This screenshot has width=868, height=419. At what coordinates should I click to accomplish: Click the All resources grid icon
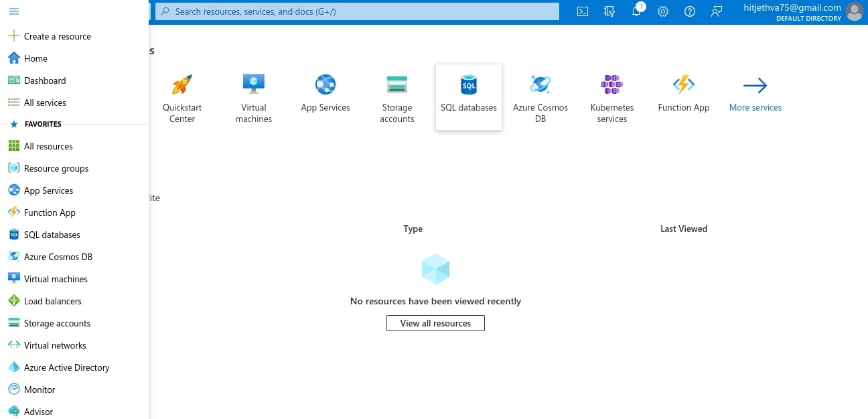[x=13, y=146]
